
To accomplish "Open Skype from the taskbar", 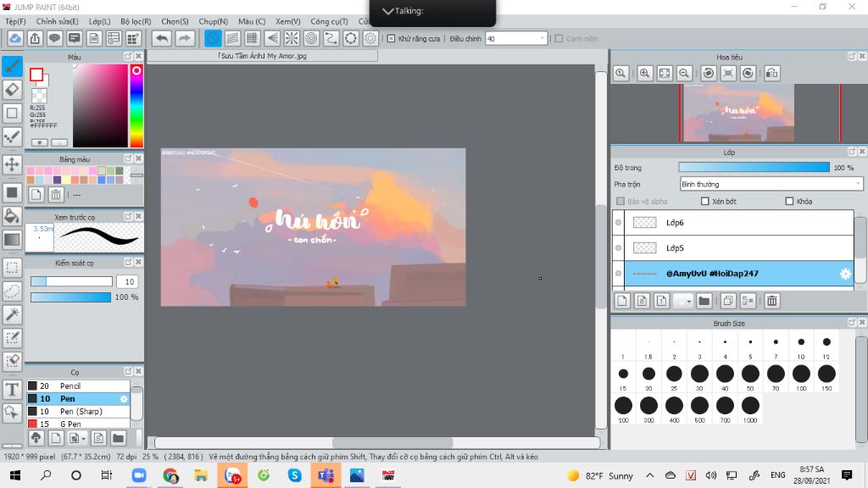I will pyautogui.click(x=294, y=475).
